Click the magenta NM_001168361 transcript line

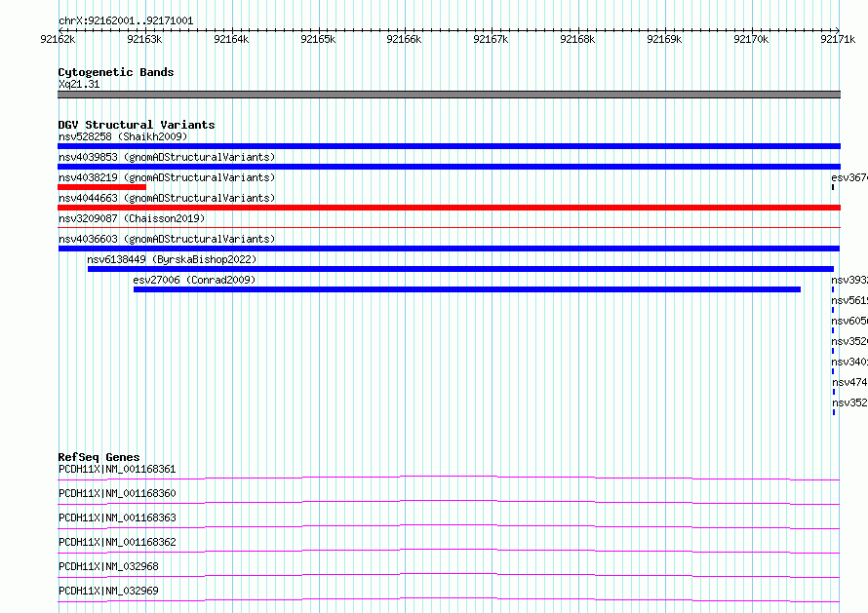(449, 478)
